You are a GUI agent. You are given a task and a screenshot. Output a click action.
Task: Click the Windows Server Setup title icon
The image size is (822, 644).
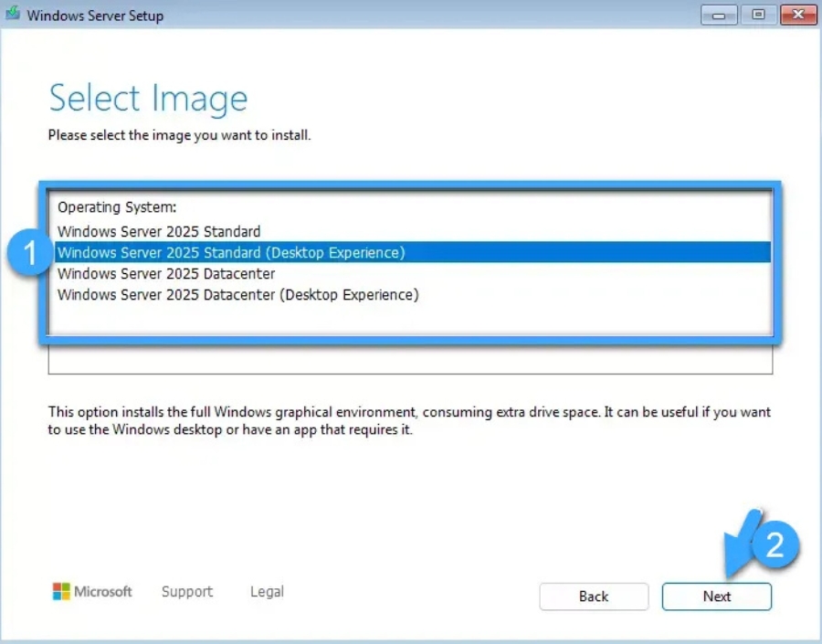pyautogui.click(x=13, y=13)
